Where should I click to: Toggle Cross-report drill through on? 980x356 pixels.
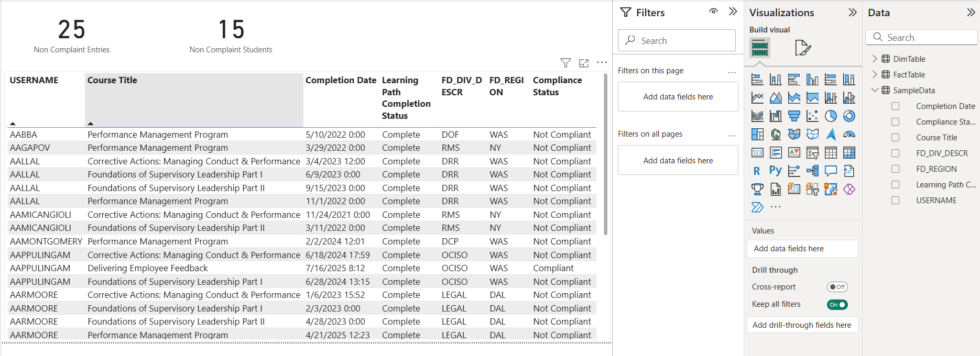click(837, 287)
